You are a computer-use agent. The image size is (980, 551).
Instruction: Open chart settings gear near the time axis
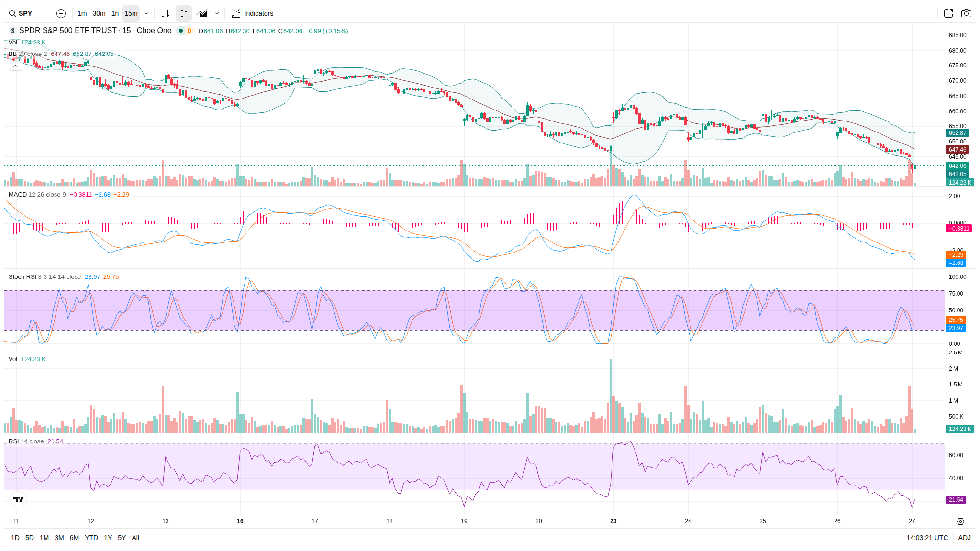(x=960, y=521)
